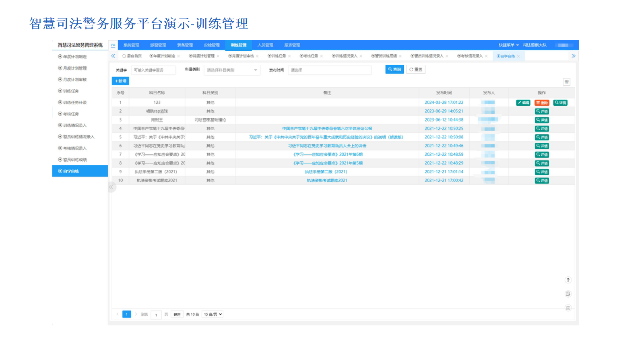Image resolution: width=644 pixels, height=362 pixels.
Task: Open the 科目类别 dropdown
Action: (232, 70)
